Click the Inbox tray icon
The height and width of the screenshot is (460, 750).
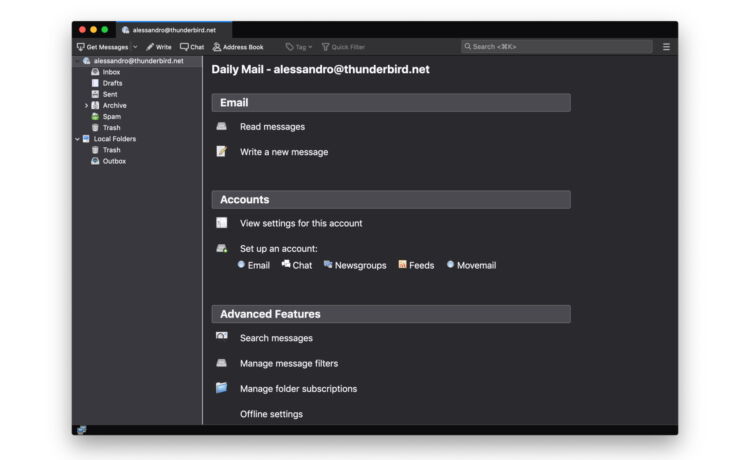[95, 72]
